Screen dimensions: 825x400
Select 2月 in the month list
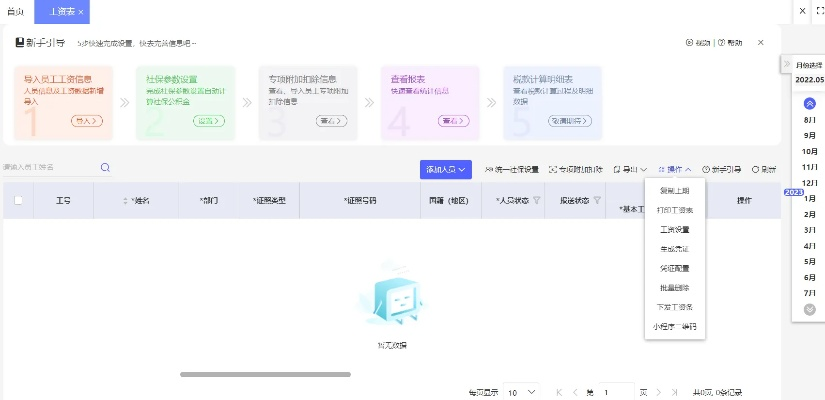810,215
